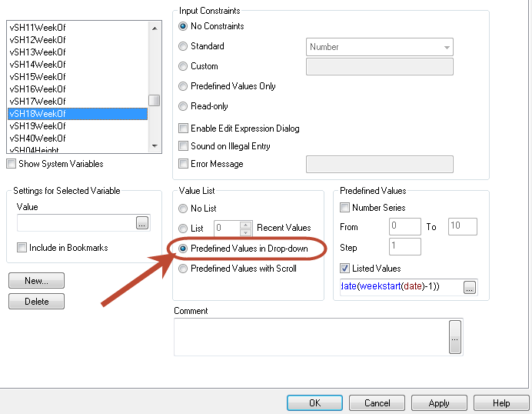The height and width of the screenshot is (414, 532).
Task: Uncheck the Listed Values checkbox
Action: point(345,269)
